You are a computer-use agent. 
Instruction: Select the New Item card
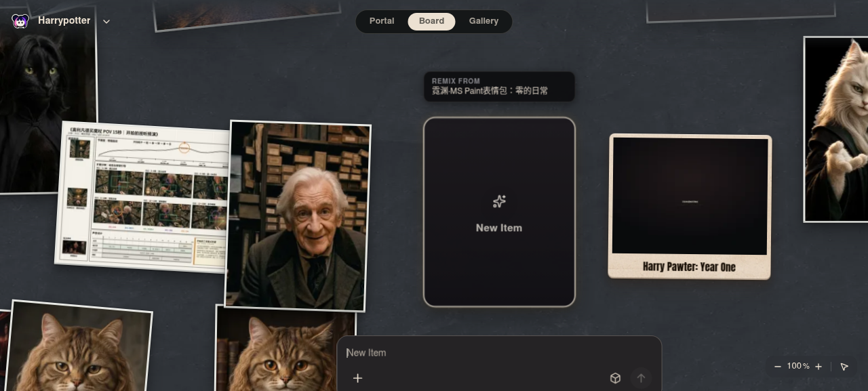pyautogui.click(x=499, y=212)
